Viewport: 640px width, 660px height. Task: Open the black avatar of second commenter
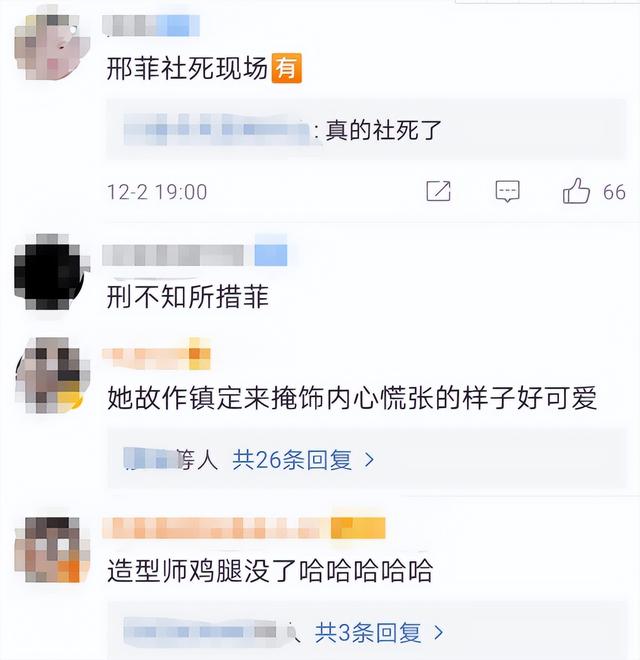tap(52, 272)
